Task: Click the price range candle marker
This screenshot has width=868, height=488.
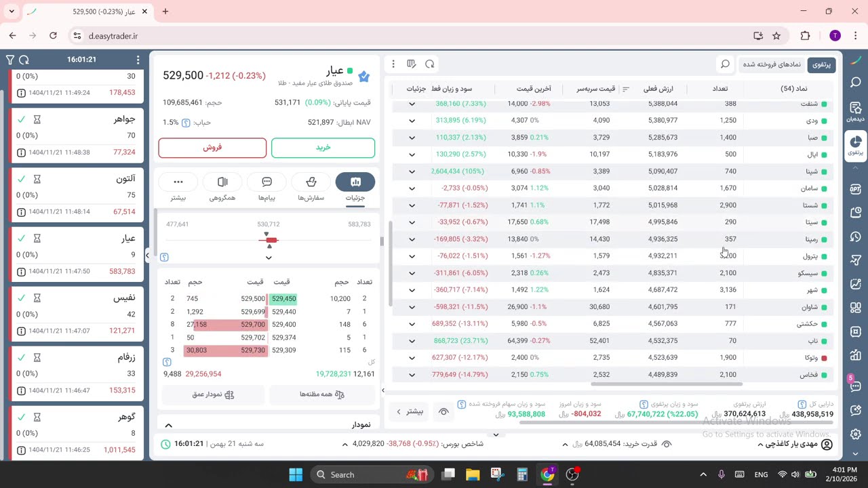Action: (271, 240)
